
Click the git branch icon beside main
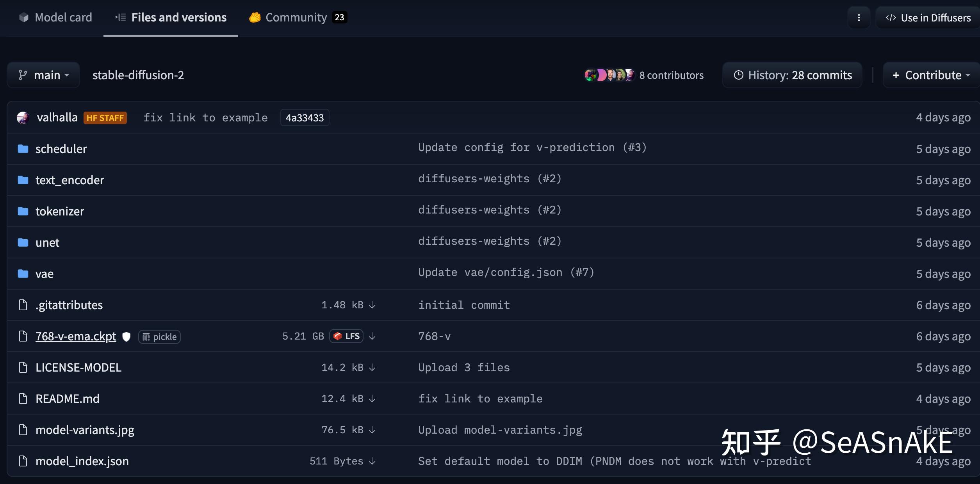pos(23,75)
